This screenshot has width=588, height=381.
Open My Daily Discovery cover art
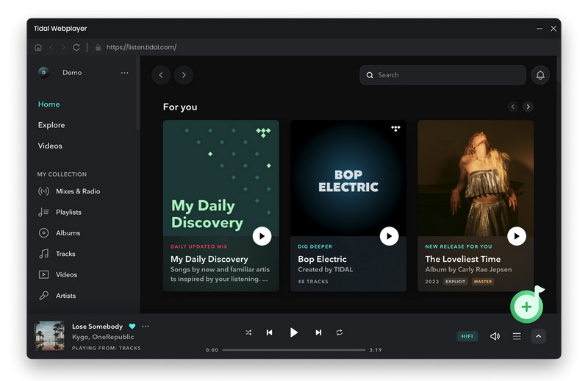[x=221, y=178]
